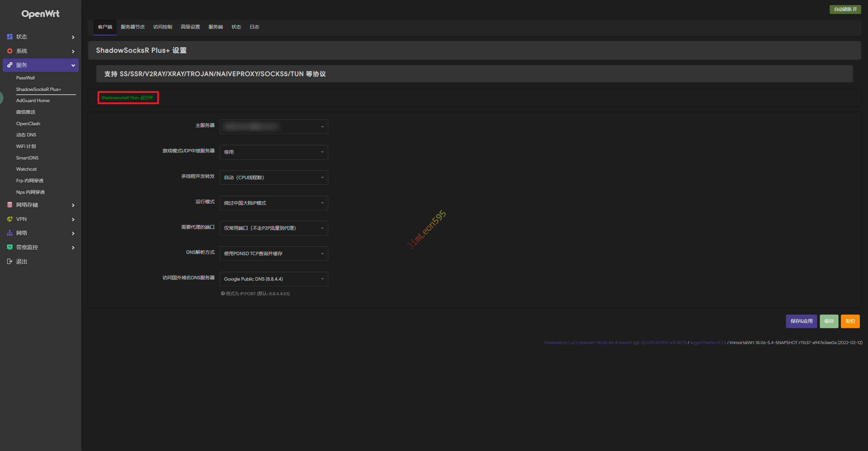
Task: Open the OpenClash sidebar entry
Action: 28,124
